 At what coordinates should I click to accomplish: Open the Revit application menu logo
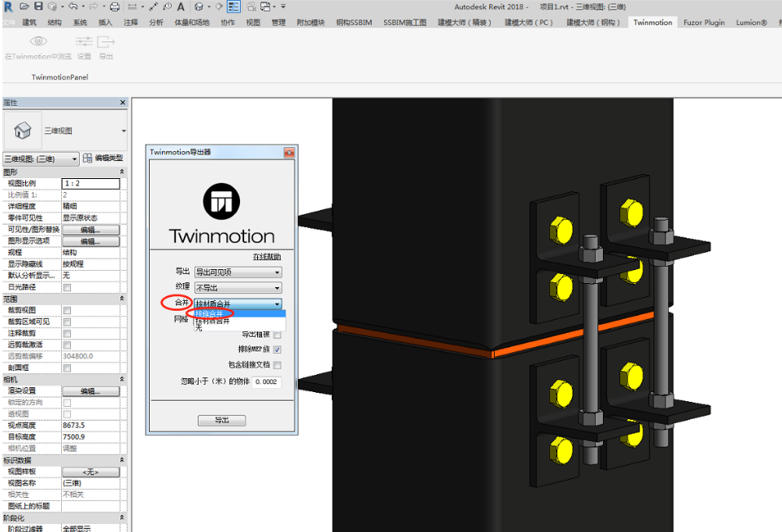(x=8, y=7)
